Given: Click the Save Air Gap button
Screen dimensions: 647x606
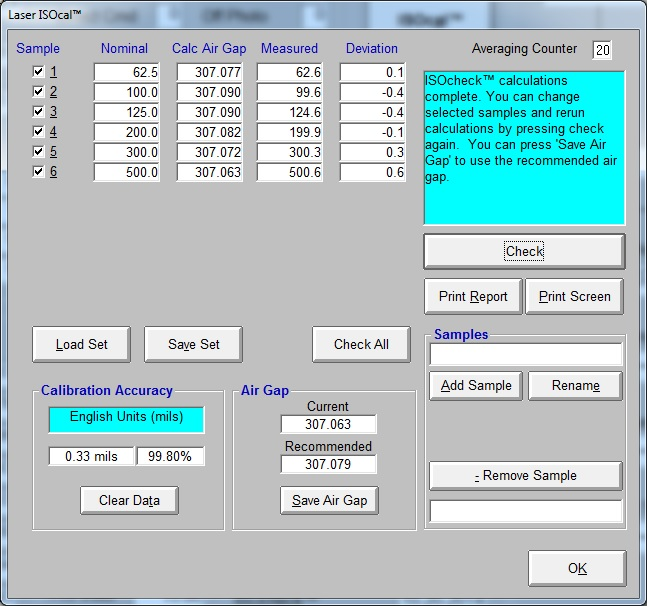Looking at the screenshot, I should tap(329, 500).
